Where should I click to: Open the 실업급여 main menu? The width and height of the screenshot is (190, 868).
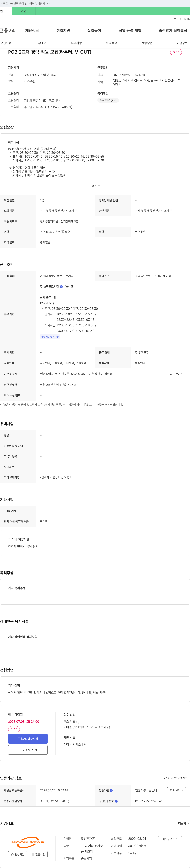click(94, 31)
